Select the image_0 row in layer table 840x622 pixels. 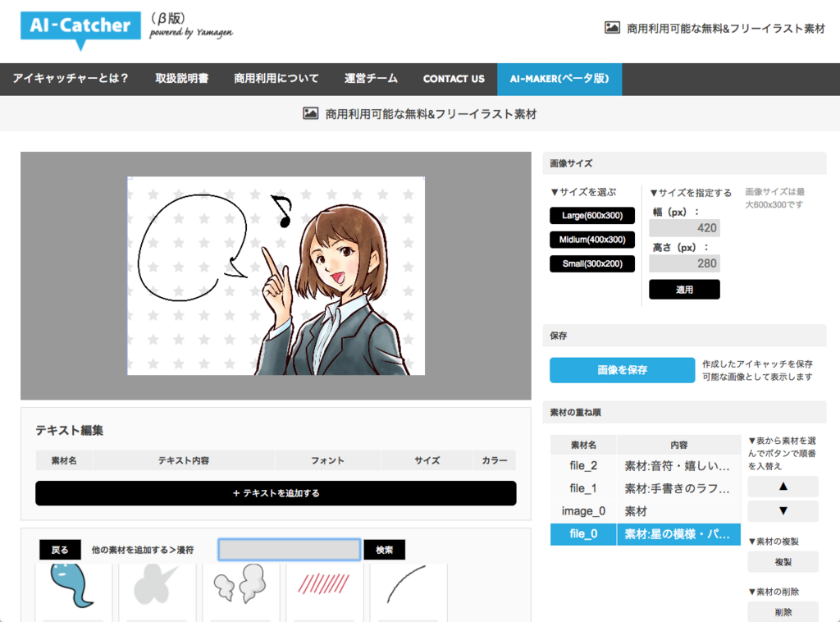[x=646, y=511]
